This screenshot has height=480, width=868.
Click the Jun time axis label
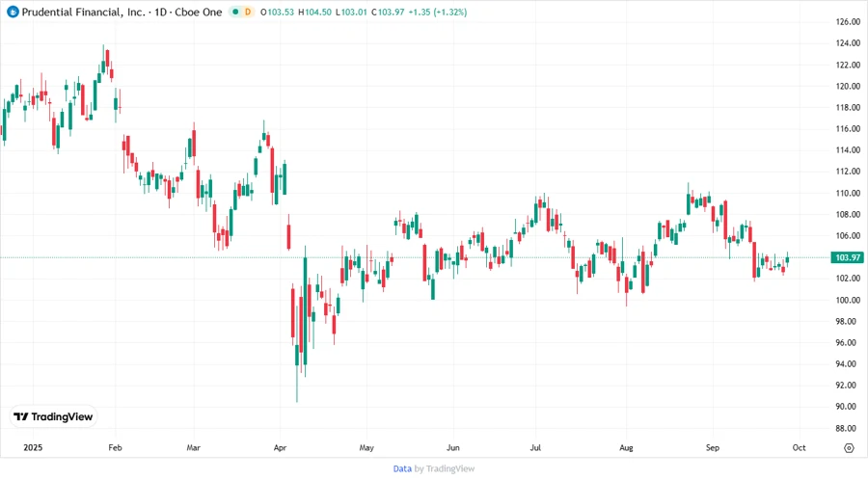coord(453,447)
